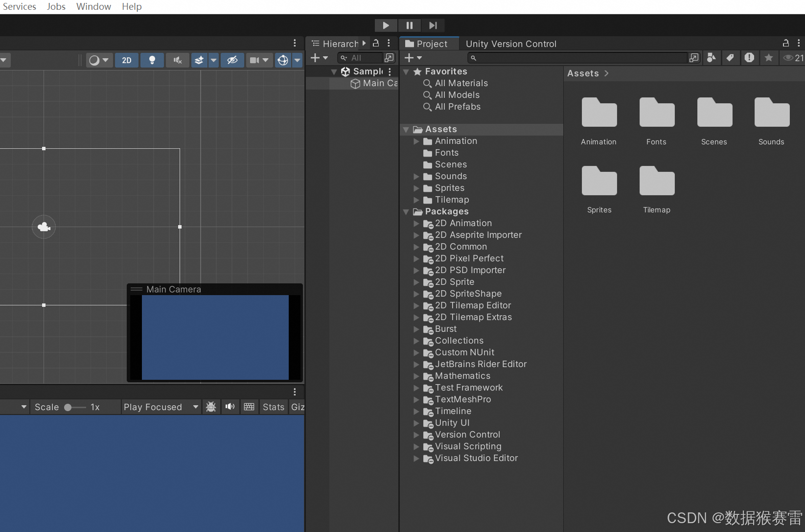The width and height of the screenshot is (805, 532).
Task: Click into Project search field
Action: 577,58
